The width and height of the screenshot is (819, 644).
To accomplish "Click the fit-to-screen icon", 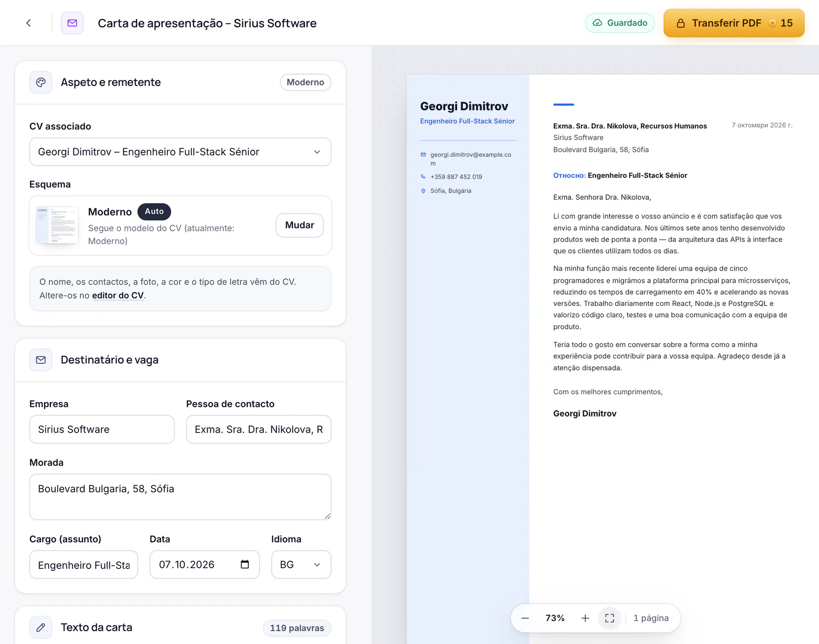I will click(x=610, y=618).
